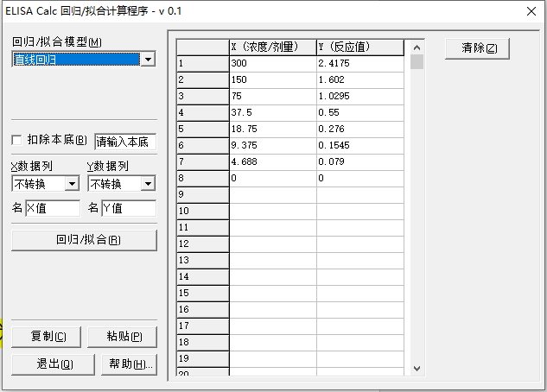Select cell with Y value 0.276
The height and width of the screenshot is (392, 547).
(360, 130)
